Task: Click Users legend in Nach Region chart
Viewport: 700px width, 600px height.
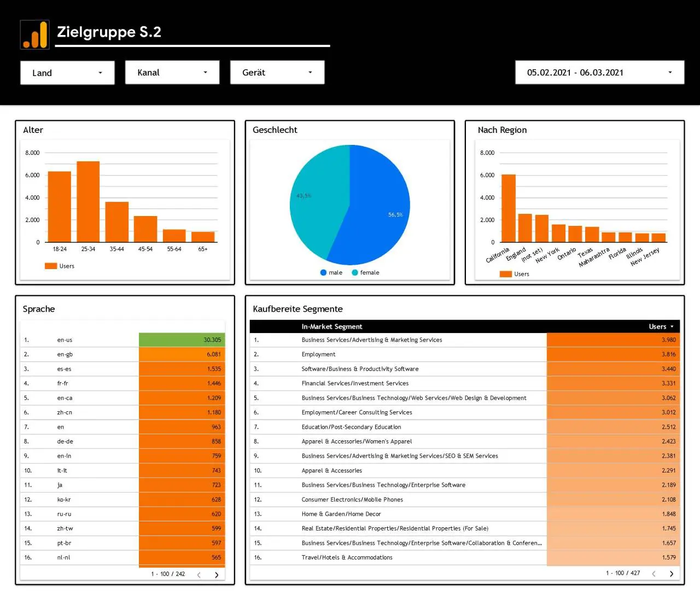Action: click(x=514, y=274)
